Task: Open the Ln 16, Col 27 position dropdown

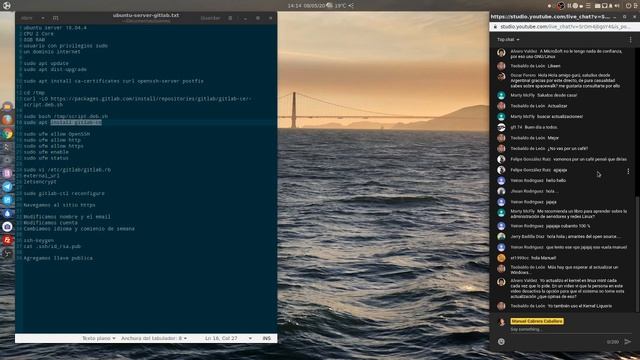Action: coord(228,338)
